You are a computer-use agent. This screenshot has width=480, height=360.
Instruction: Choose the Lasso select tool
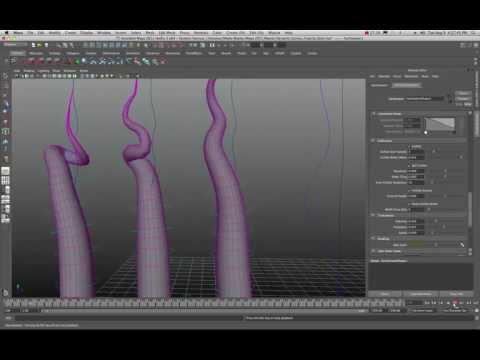tap(5, 86)
